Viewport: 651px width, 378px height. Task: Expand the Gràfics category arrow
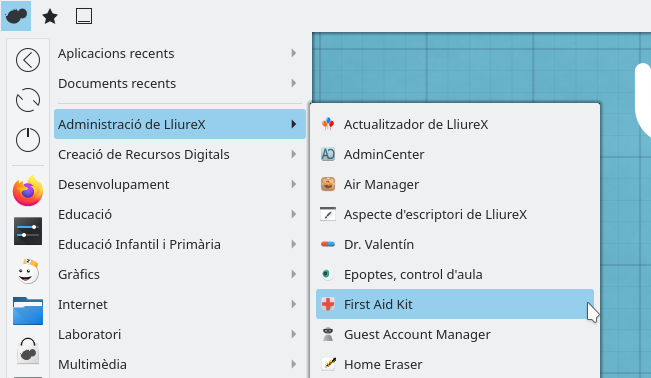294,274
